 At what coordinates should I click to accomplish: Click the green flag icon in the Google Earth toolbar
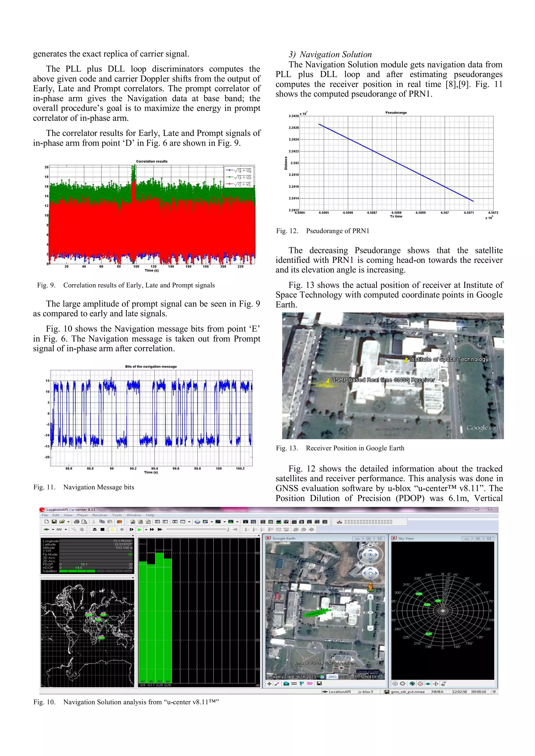click(x=302, y=684)
